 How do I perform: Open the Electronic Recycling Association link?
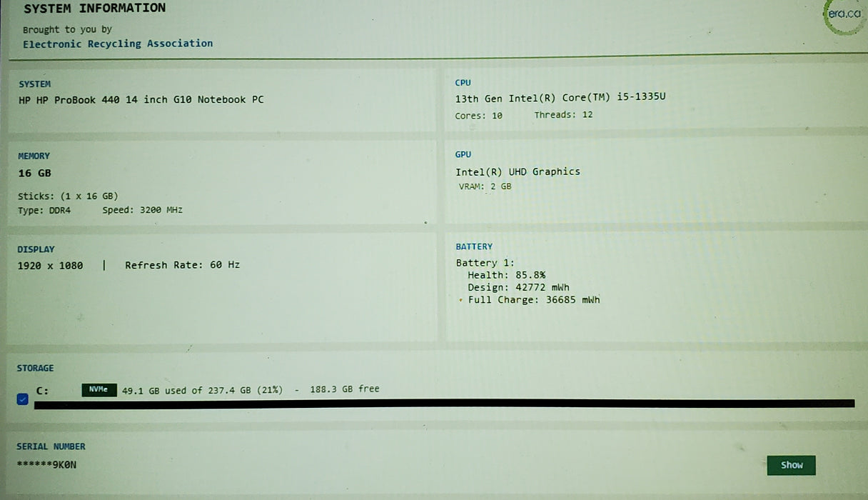click(x=118, y=44)
